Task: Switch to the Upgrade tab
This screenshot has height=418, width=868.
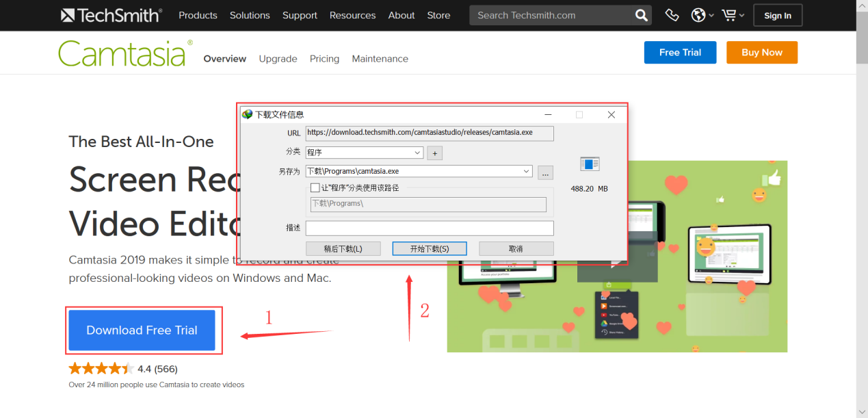Action: click(x=278, y=59)
